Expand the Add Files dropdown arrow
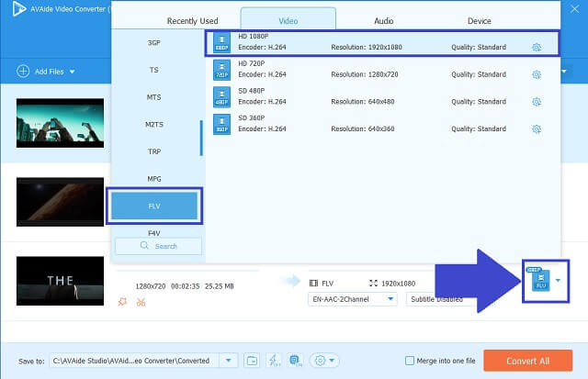Screen dimensions: 588x379 (72, 72)
